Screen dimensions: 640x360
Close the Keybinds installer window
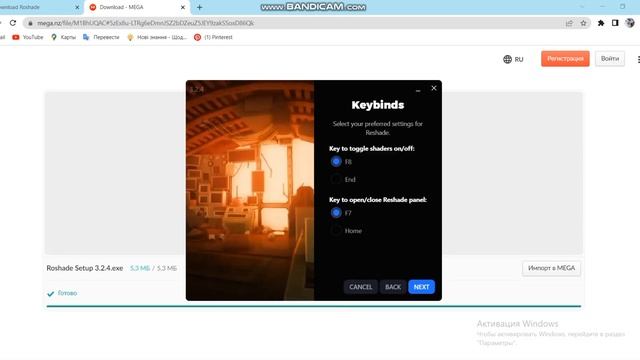coord(433,88)
